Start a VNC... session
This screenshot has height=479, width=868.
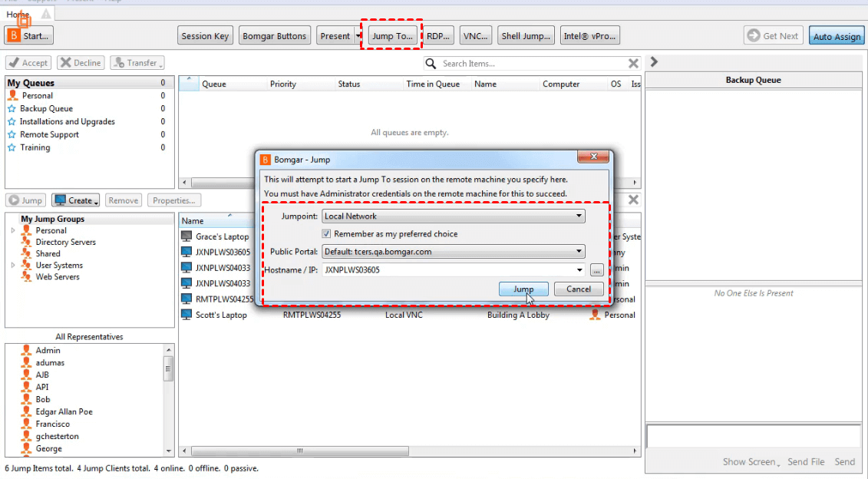pyautogui.click(x=476, y=36)
